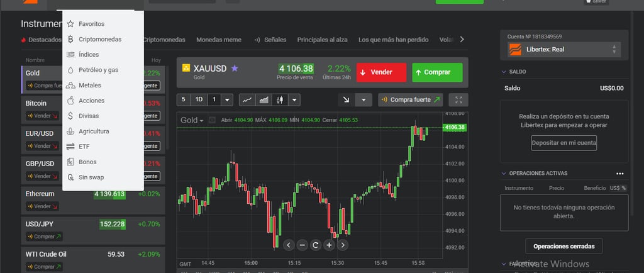Click the Libertex logo in the header
Screen dimensions: 644x273
tap(30, 2)
